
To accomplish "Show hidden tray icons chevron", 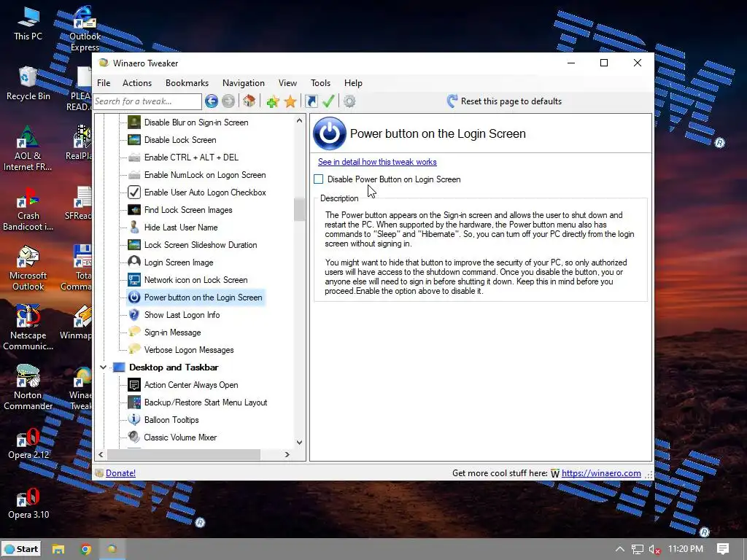I will pyautogui.click(x=619, y=549).
